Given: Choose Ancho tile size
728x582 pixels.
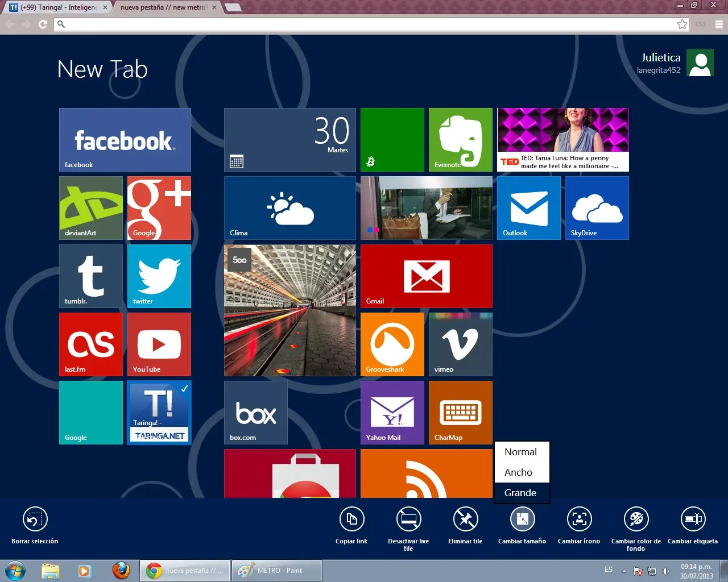Looking at the screenshot, I should 522,472.
